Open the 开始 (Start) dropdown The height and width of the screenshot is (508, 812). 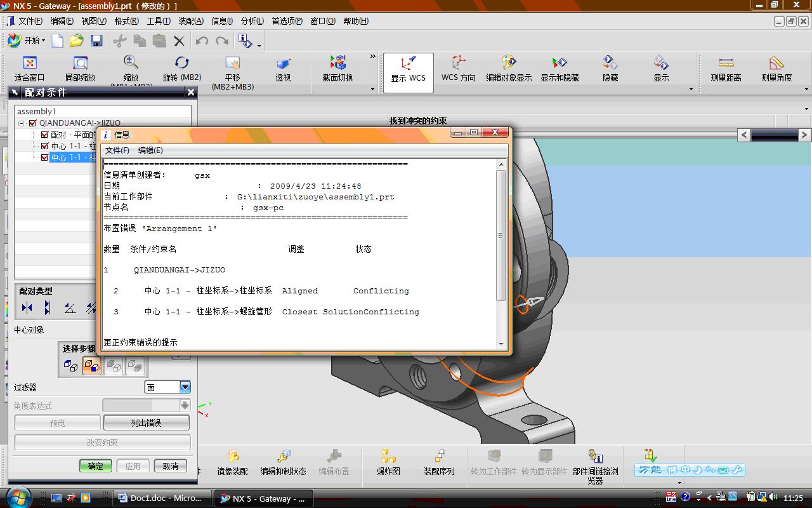pyautogui.click(x=26, y=41)
